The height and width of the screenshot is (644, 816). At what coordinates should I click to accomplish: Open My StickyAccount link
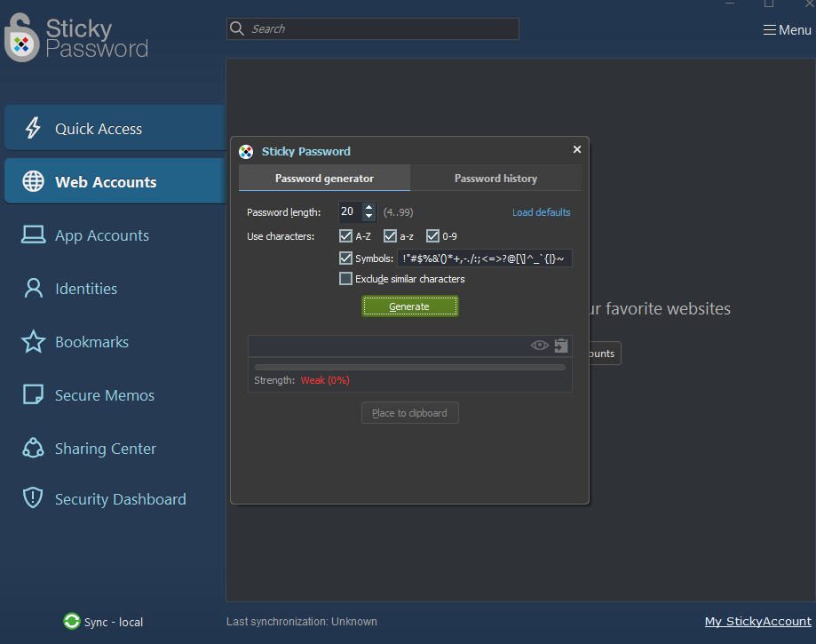pyautogui.click(x=757, y=621)
